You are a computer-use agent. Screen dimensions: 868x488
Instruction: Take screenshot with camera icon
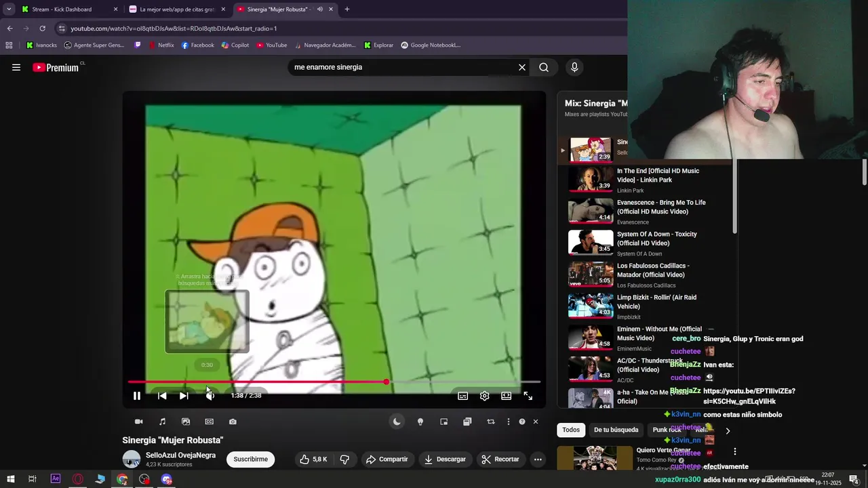[233, 422]
